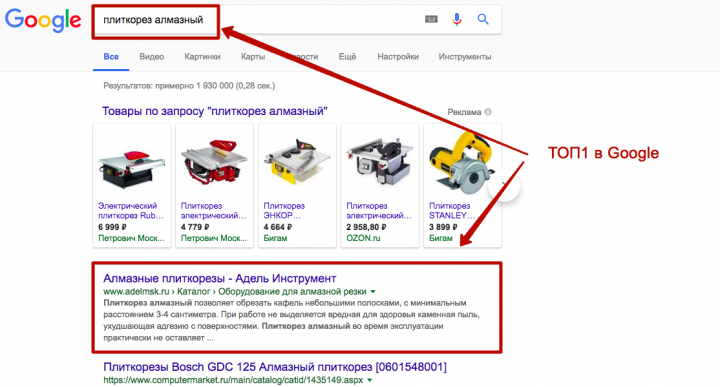Click the results count text

click(x=189, y=85)
